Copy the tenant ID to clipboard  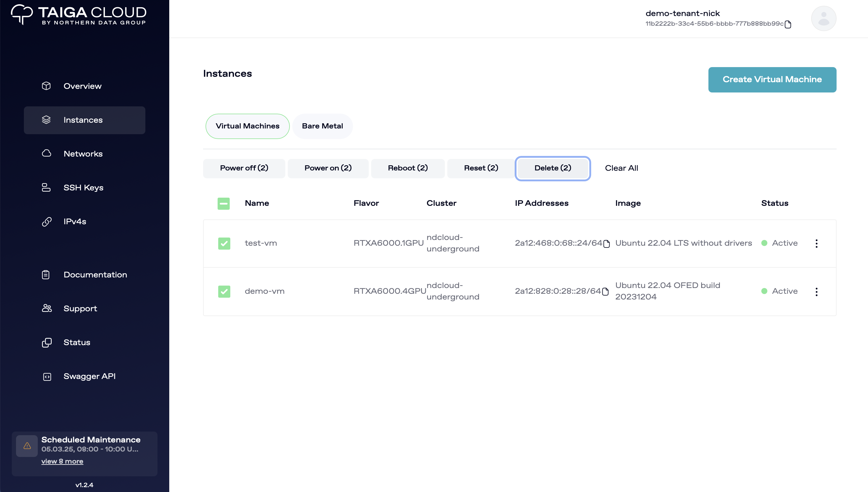pos(788,24)
